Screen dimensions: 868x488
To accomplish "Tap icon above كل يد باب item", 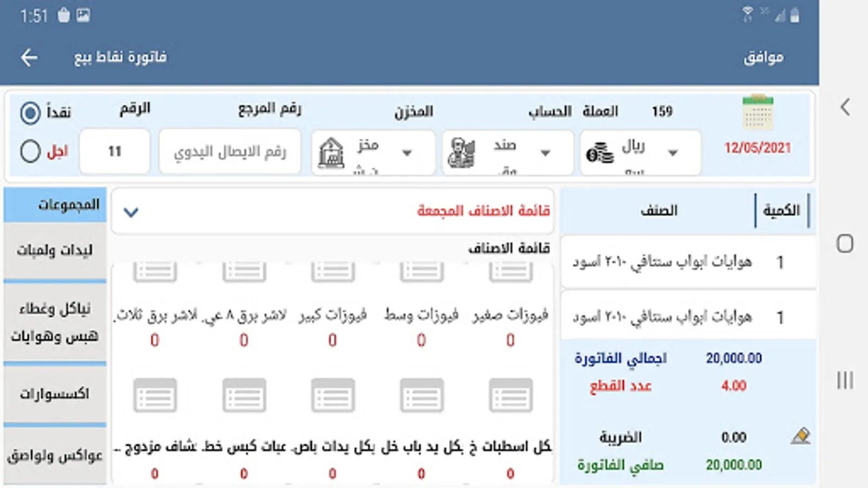I will (422, 395).
